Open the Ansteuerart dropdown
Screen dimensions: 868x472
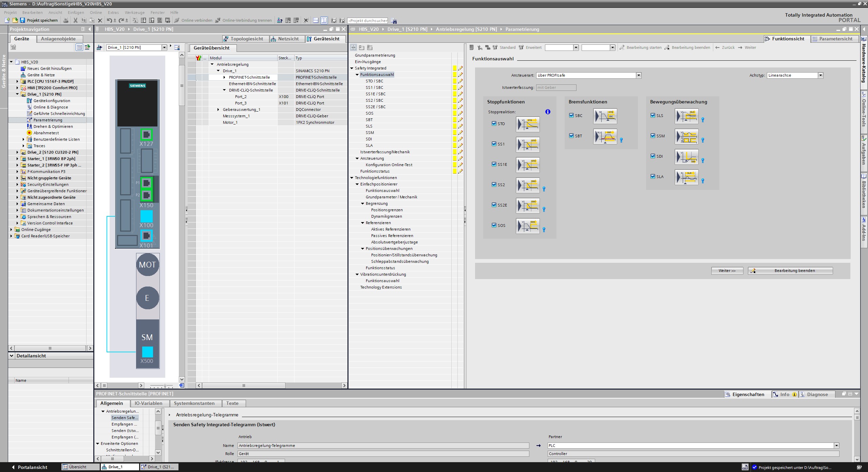click(x=639, y=75)
